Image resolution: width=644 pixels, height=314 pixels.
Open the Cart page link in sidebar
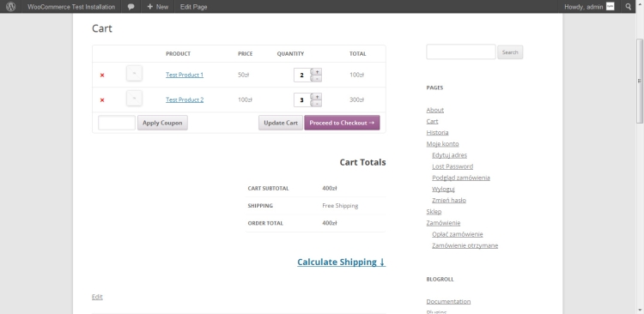(432, 121)
